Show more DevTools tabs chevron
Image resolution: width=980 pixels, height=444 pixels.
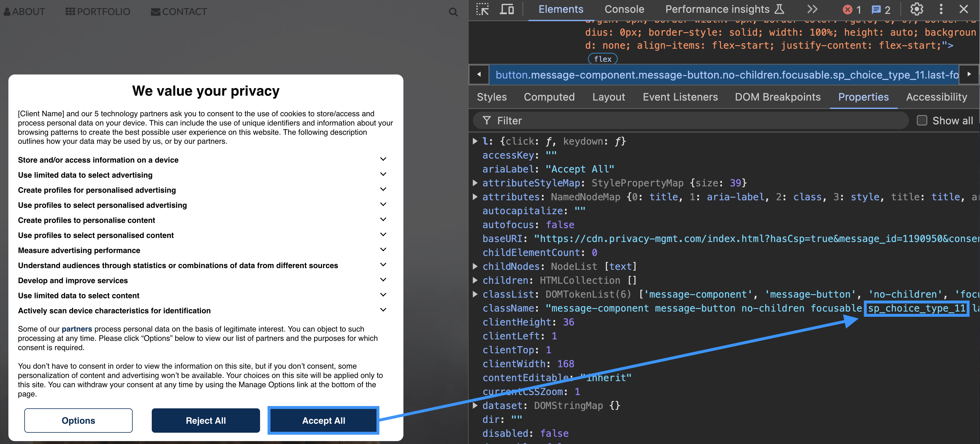812,9
